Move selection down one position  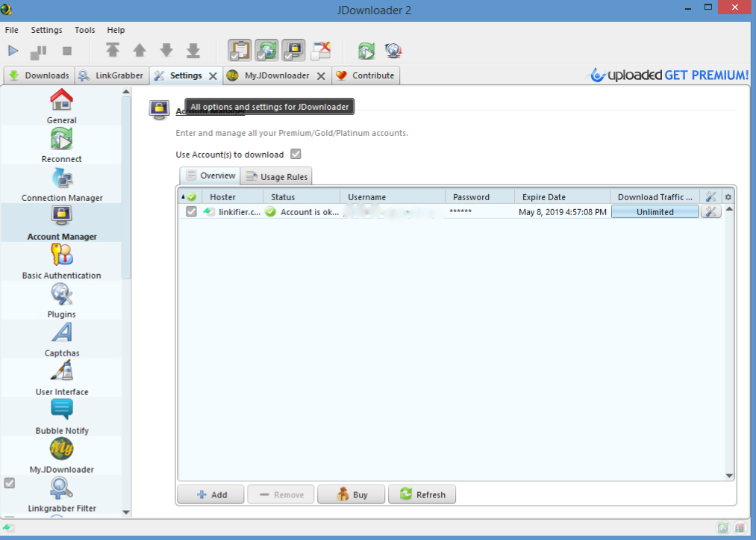(x=166, y=50)
